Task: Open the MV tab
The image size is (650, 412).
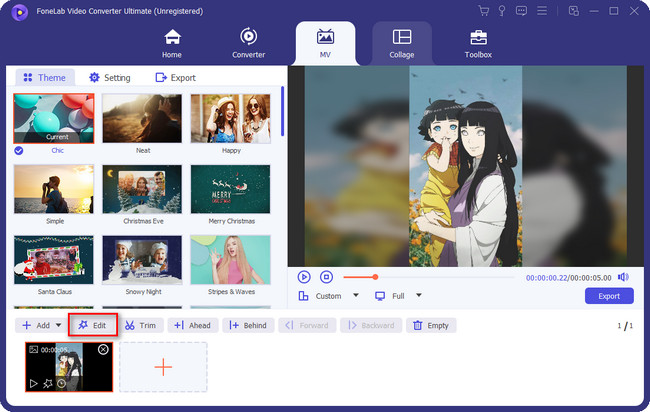Action: 325,44
